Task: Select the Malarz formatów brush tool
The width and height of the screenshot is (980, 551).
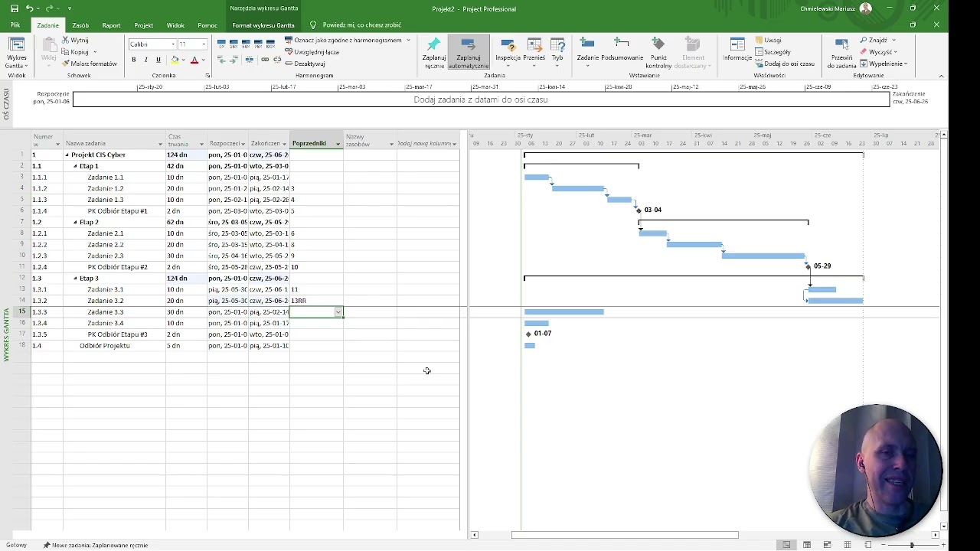Action: pos(89,64)
